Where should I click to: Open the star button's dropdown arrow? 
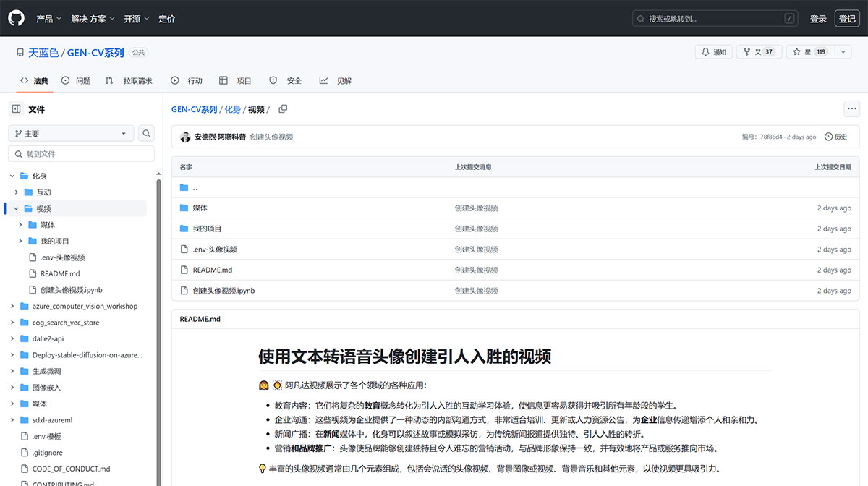pos(842,52)
